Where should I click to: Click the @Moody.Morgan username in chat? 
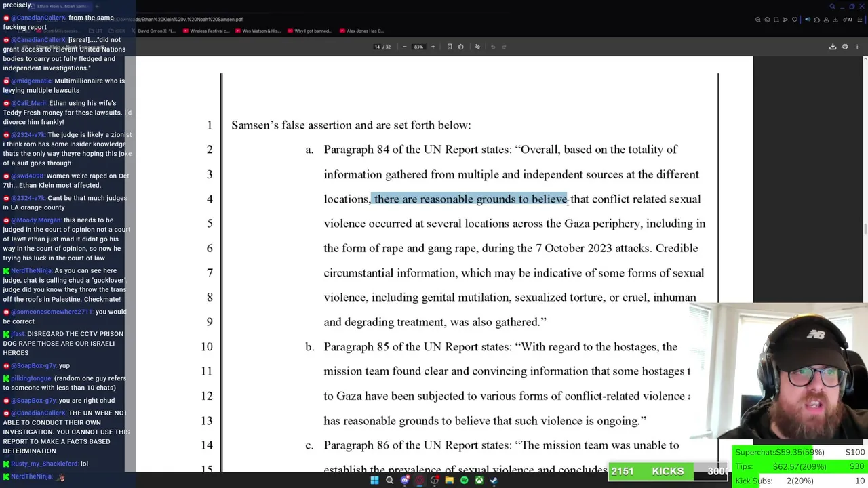coord(36,220)
